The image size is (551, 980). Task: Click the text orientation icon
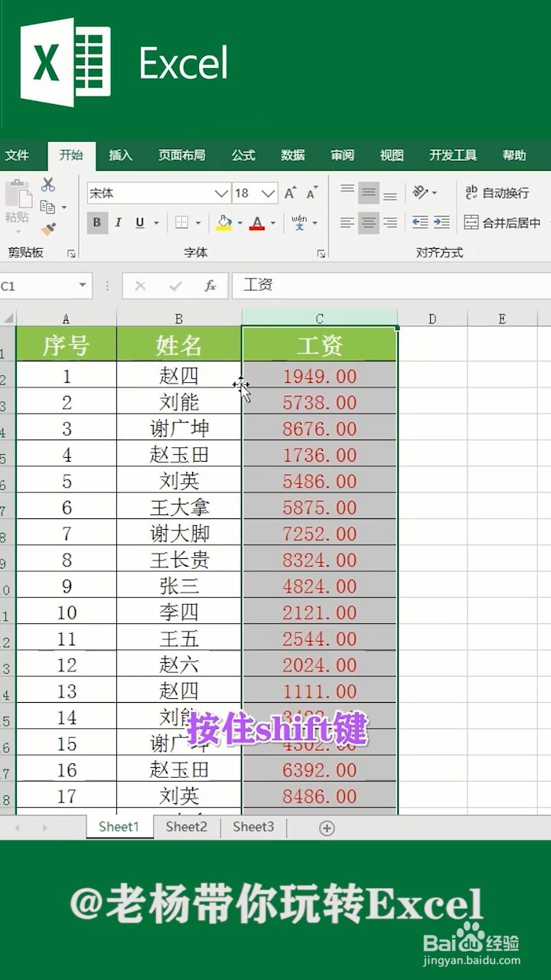tap(420, 192)
